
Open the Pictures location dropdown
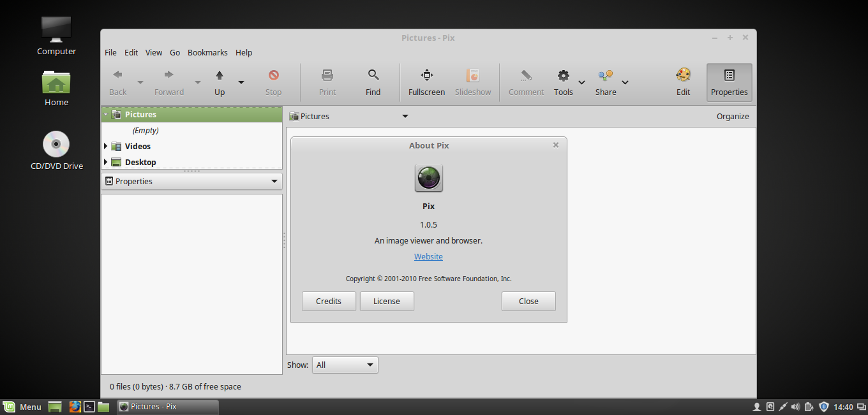tap(348, 116)
